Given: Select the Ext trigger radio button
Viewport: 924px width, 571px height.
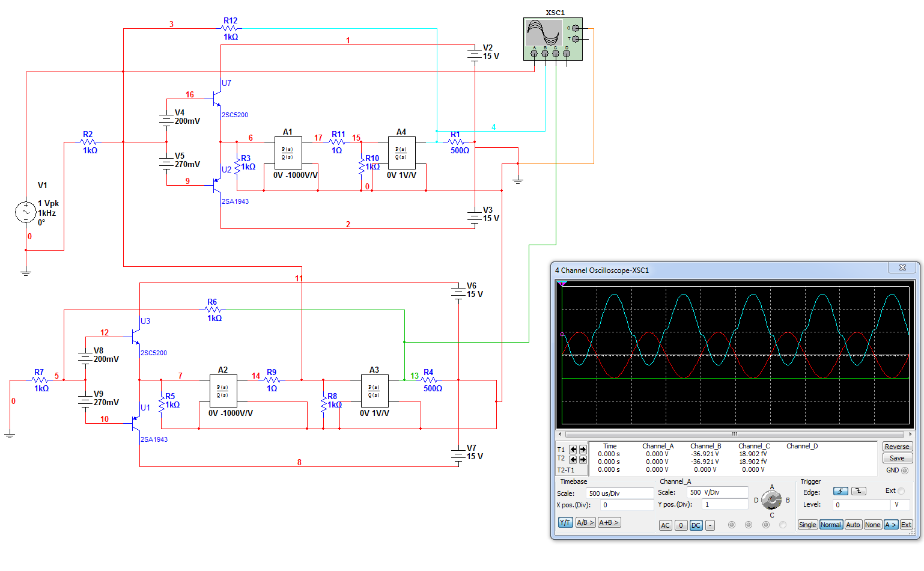Looking at the screenshot, I should 901,491.
